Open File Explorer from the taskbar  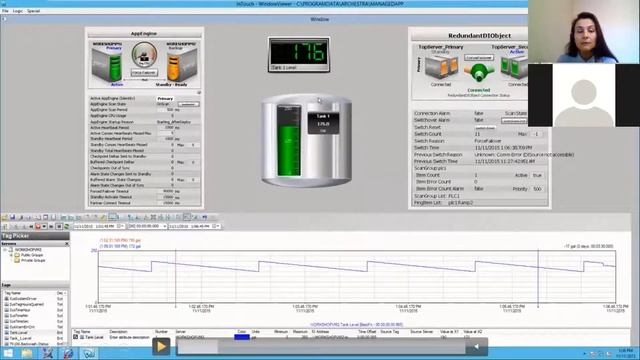click(x=27, y=353)
